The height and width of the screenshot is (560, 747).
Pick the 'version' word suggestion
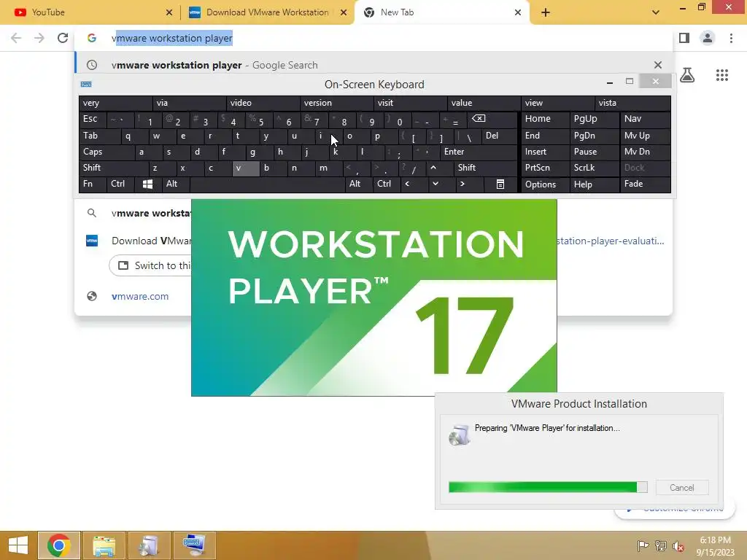(336, 103)
